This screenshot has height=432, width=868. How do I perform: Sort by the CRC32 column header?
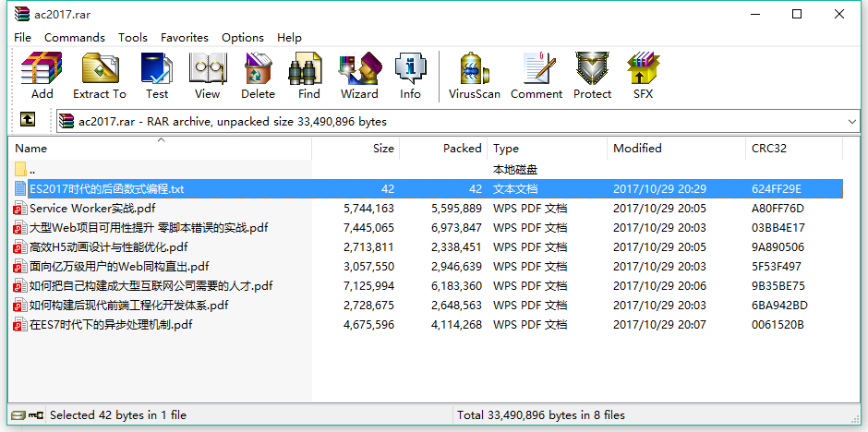pyautogui.click(x=794, y=149)
